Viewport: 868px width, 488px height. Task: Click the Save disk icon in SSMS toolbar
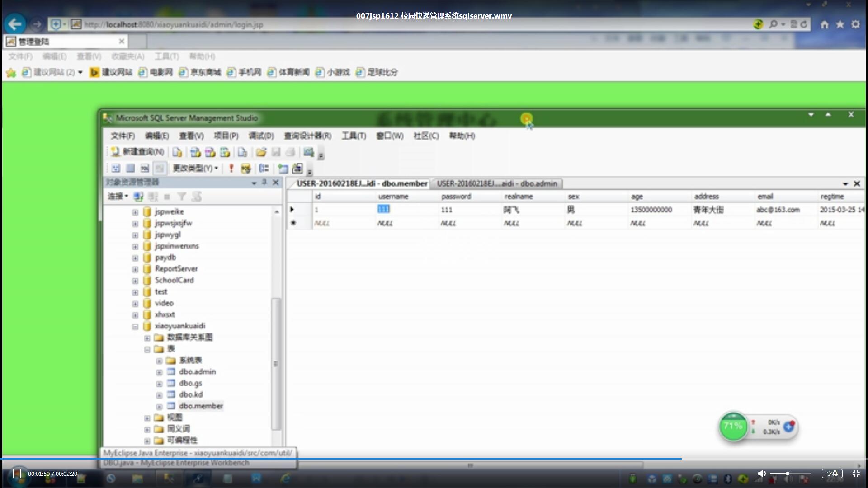[x=276, y=152]
